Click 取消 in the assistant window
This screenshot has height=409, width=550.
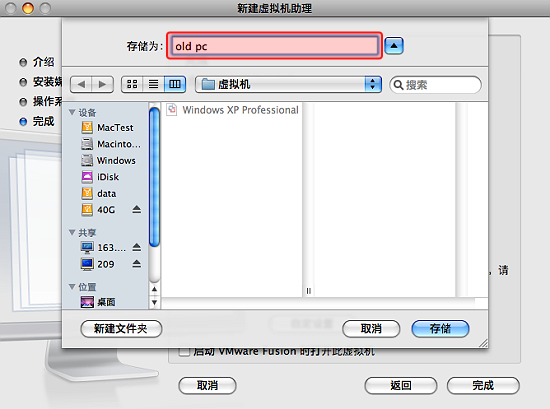(x=207, y=385)
